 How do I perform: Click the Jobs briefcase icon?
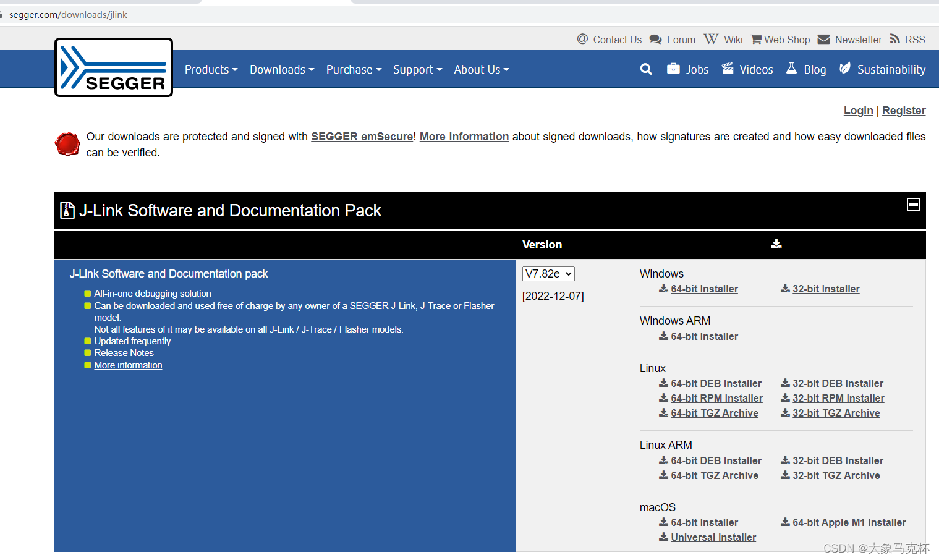tap(673, 69)
